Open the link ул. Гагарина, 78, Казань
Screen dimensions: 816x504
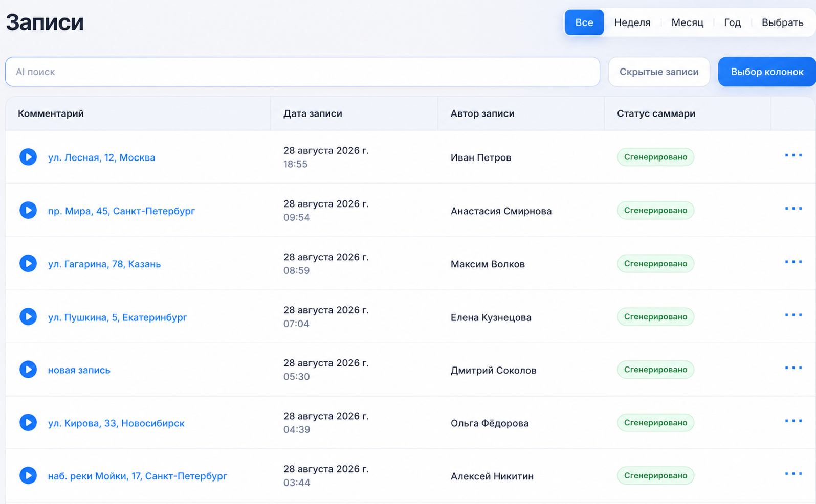tap(104, 264)
